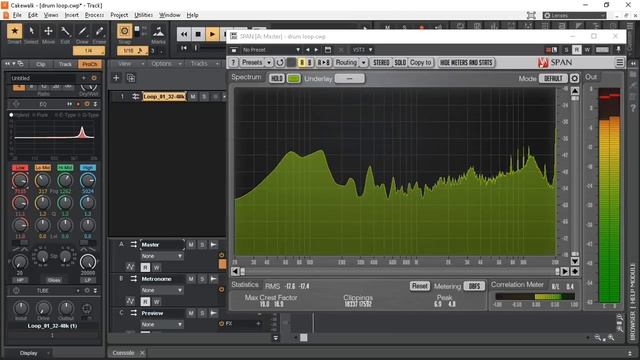
Task: Open the Insert menu
Action: pos(71,15)
